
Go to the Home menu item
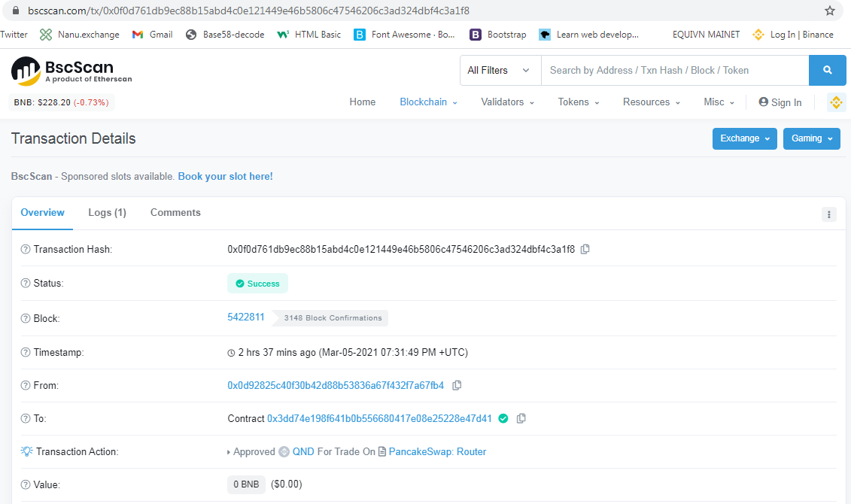[x=363, y=102]
